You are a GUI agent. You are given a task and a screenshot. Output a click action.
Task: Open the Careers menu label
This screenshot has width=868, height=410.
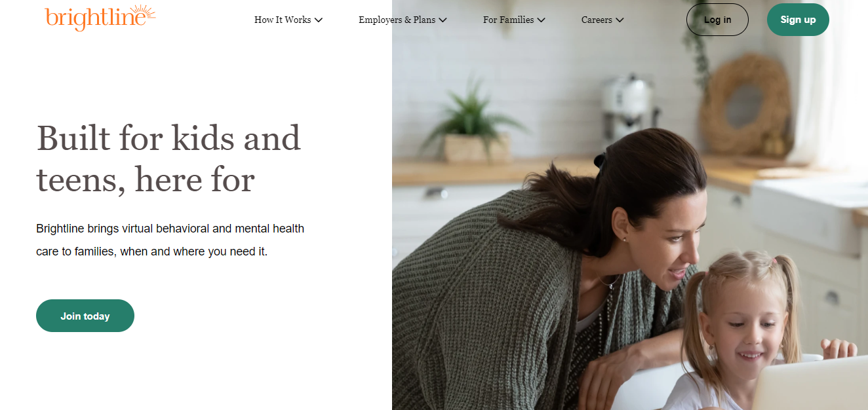coord(597,20)
